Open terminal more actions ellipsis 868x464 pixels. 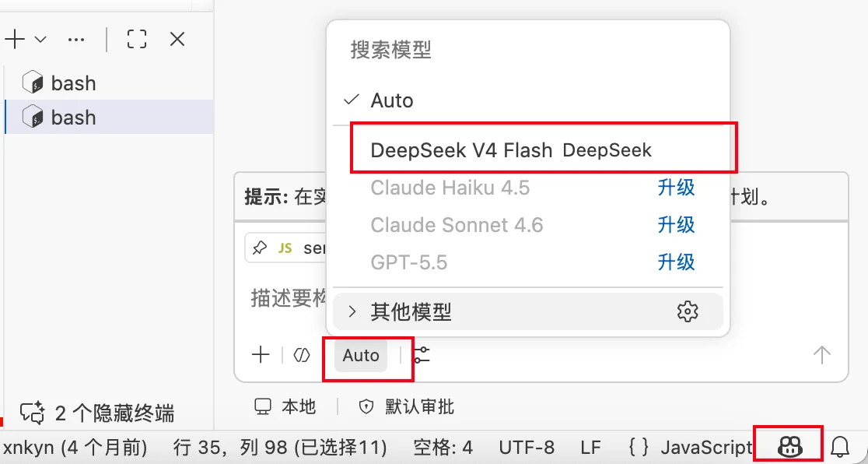[76, 40]
